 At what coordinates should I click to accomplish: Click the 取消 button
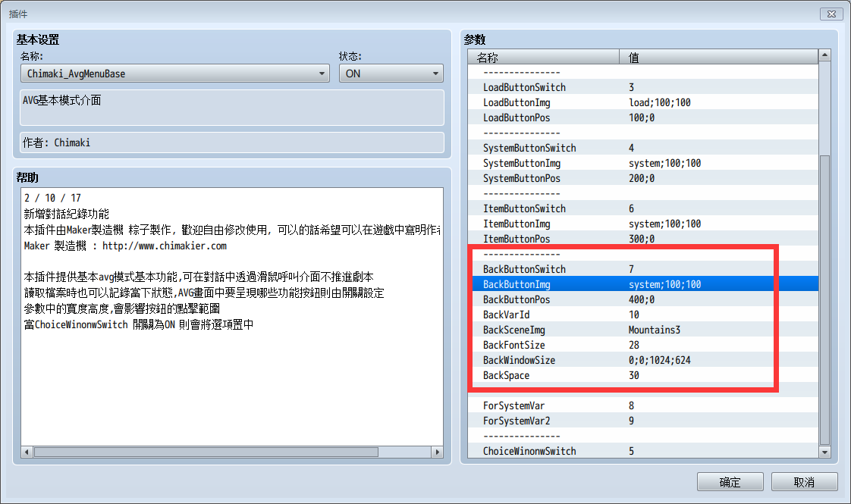(x=804, y=482)
